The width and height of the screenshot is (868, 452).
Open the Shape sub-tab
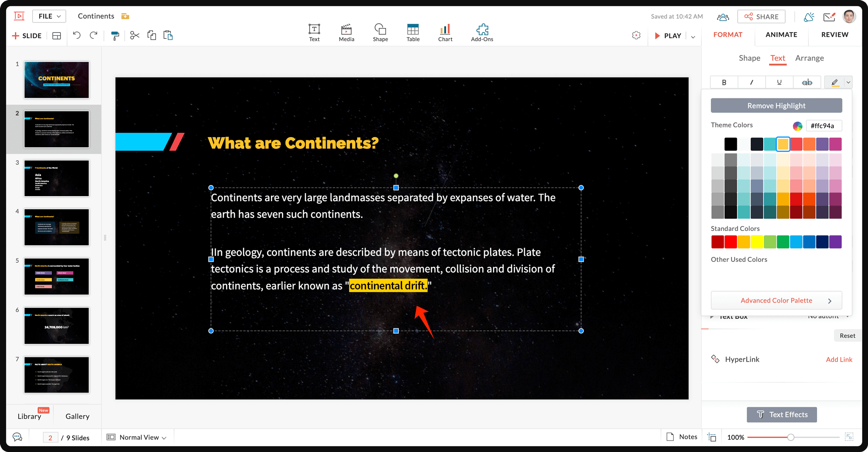tap(750, 58)
